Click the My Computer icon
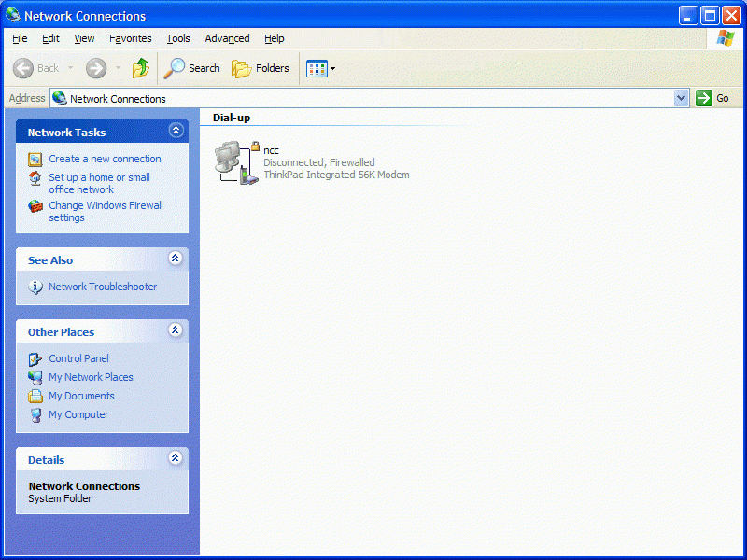 coord(35,415)
